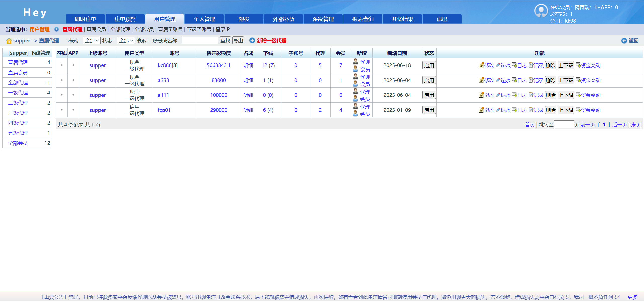Screen dimensions: 644x302
Task: Click the home icon beside supper breadcrumb
Action: (9, 41)
